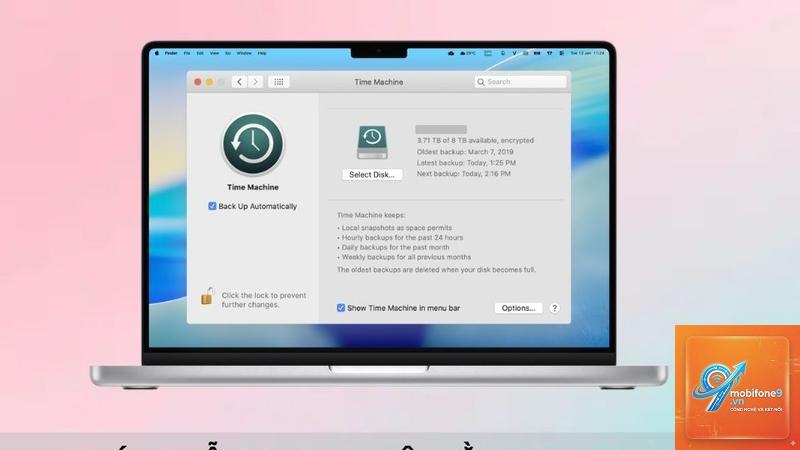Click 'Daily backups for the past month'

point(393,247)
